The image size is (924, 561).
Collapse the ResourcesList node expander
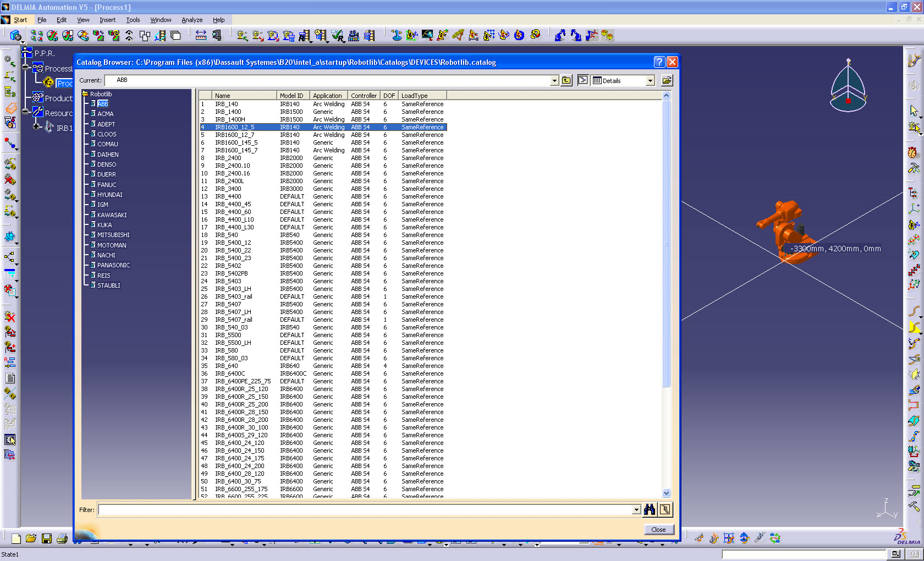click(25, 111)
